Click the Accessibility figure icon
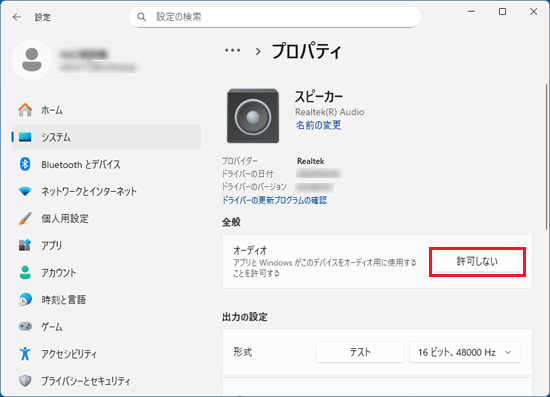The image size is (550, 397). [x=25, y=354]
